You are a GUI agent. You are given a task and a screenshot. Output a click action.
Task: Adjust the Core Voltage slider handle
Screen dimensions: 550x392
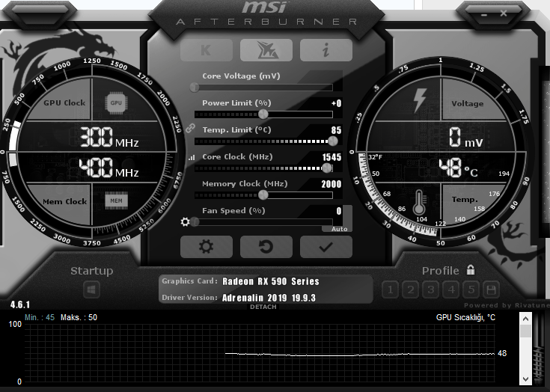[x=195, y=88]
